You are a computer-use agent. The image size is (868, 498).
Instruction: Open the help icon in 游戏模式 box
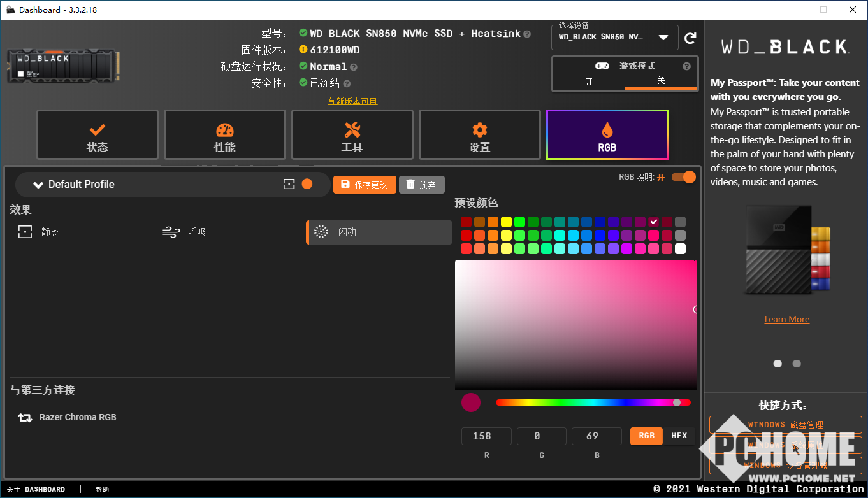pos(686,66)
